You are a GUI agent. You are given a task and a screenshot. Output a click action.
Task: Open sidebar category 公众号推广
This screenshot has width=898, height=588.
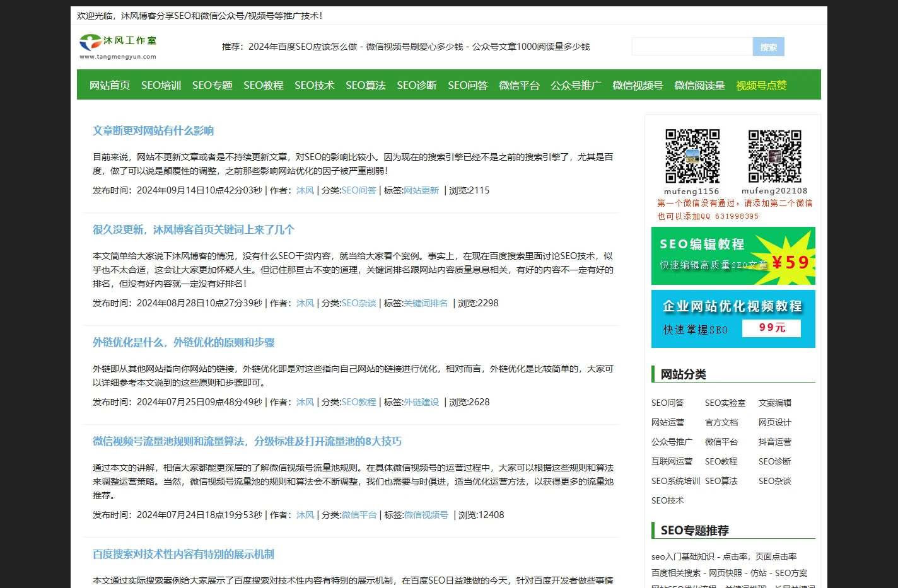(x=672, y=442)
